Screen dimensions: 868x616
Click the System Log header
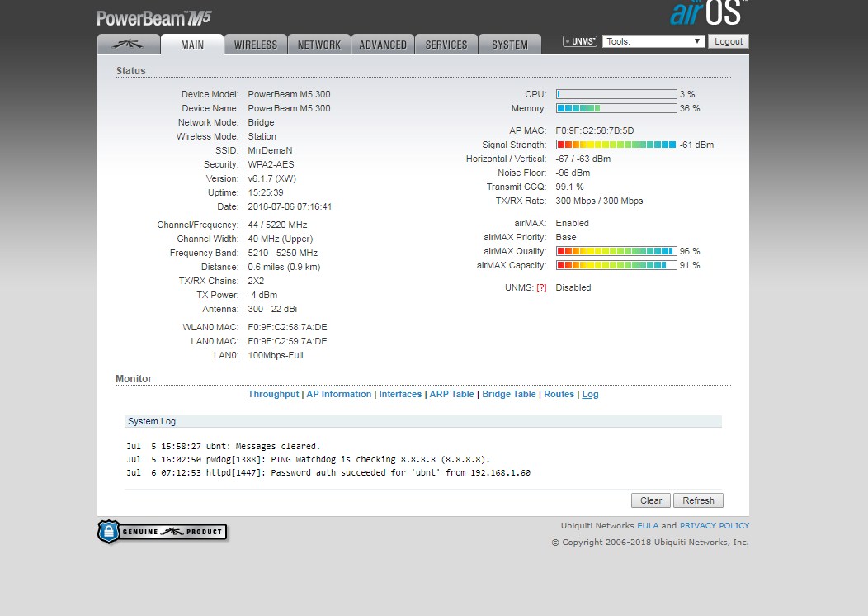point(423,421)
